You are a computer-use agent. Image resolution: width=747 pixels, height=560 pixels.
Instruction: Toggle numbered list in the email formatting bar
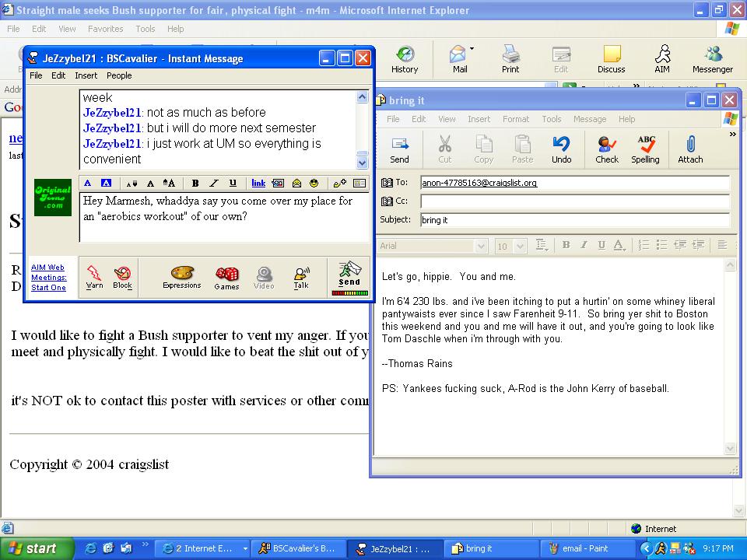pos(644,245)
